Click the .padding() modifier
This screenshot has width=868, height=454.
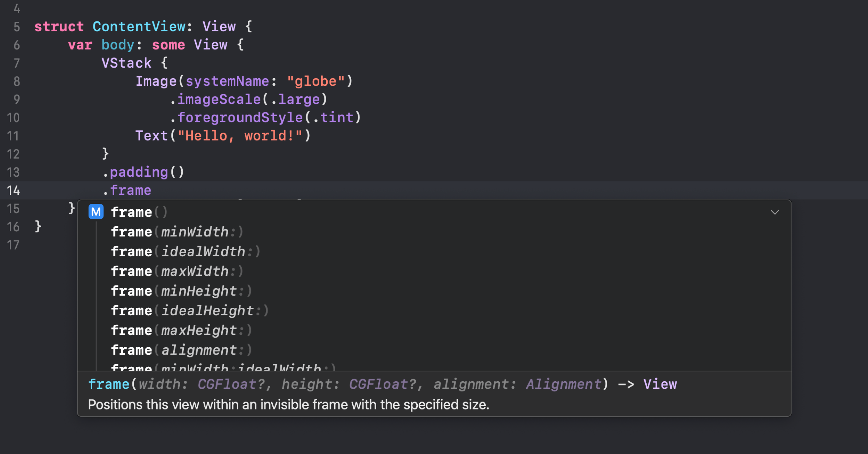click(144, 172)
